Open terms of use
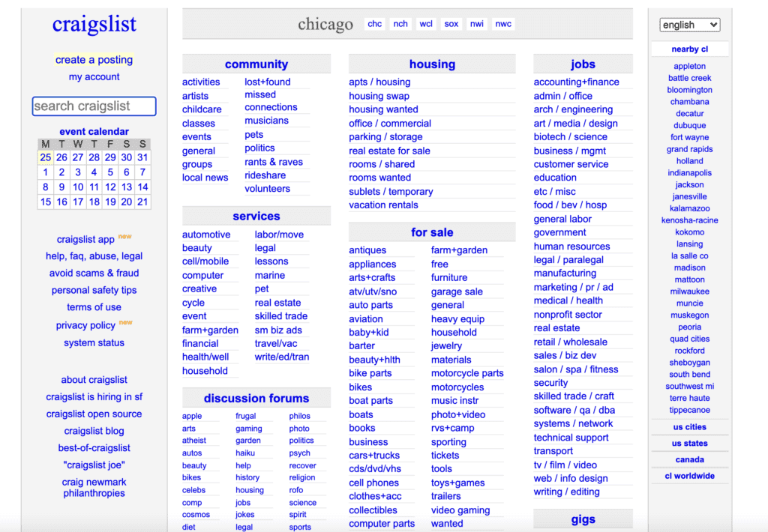Image resolution: width=768 pixels, height=532 pixels. pos(94,307)
